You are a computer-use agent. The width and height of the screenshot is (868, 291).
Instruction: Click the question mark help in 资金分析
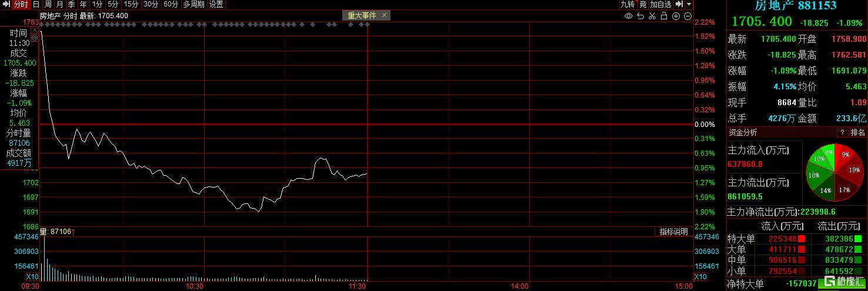[842, 132]
